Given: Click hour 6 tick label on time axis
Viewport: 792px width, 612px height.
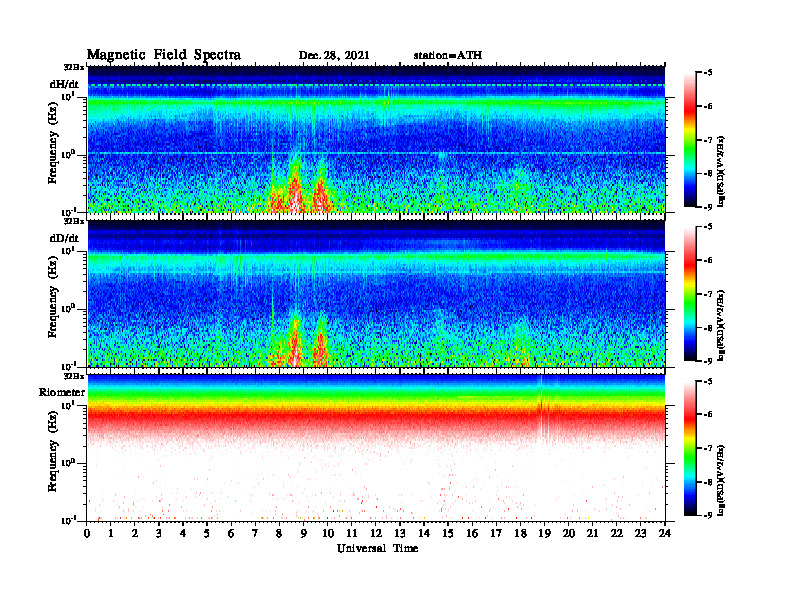Looking at the screenshot, I should click(231, 533).
